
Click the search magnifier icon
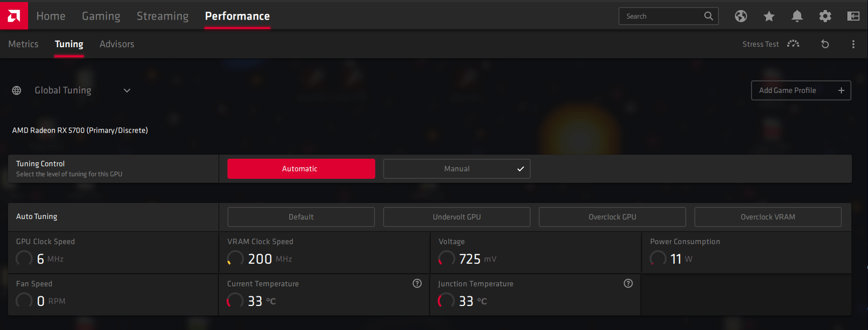pos(708,16)
